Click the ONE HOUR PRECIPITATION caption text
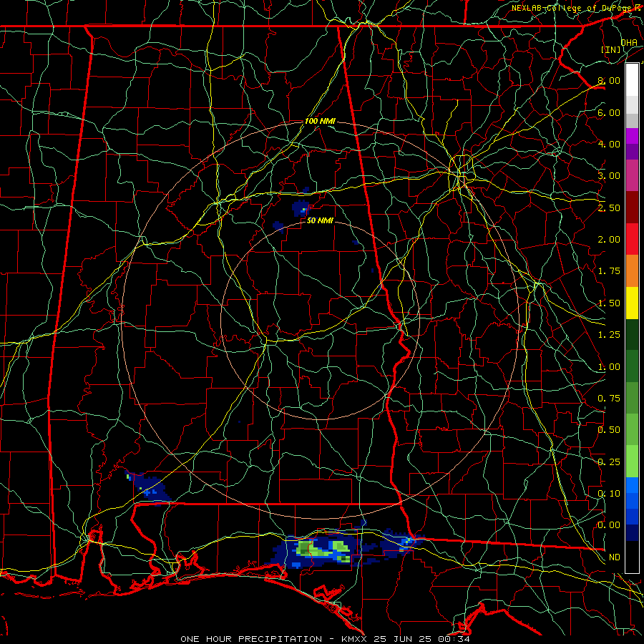The image size is (644, 644). click(251, 639)
